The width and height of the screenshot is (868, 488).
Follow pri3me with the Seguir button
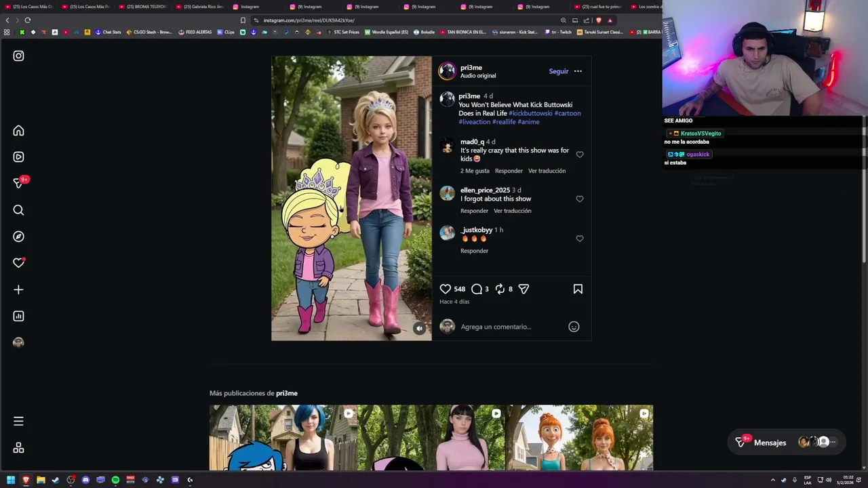coord(559,71)
